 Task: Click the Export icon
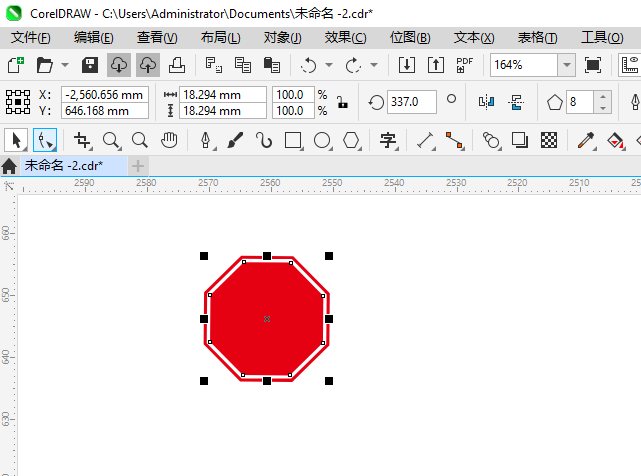coord(436,65)
